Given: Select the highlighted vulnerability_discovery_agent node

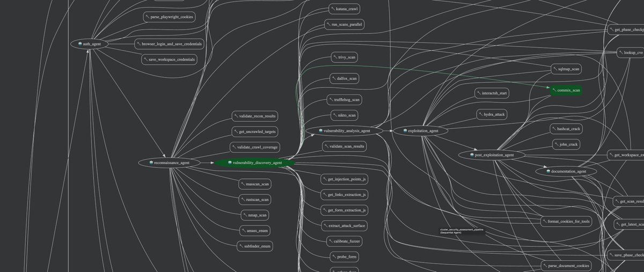Looking at the screenshot, I should tap(255, 163).
